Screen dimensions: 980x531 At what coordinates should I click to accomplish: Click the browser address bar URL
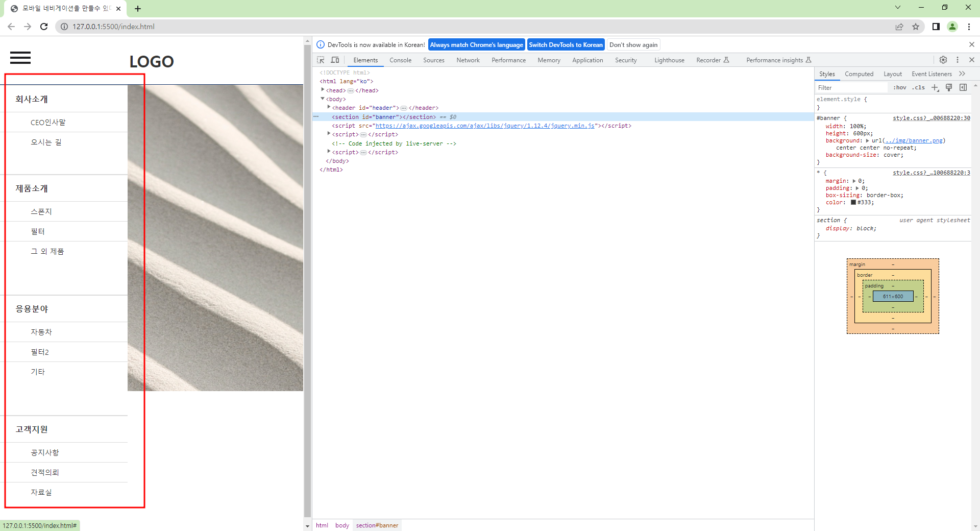(x=113, y=27)
